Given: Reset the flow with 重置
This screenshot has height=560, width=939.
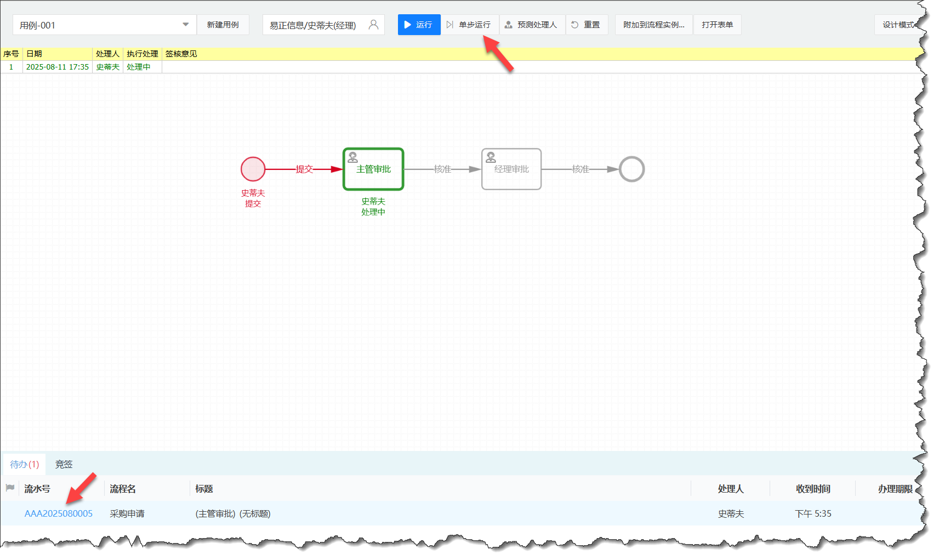Looking at the screenshot, I should pos(586,25).
